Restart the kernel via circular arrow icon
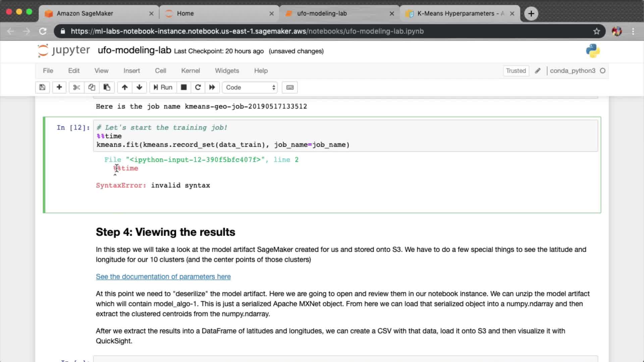This screenshot has width=644, height=362. point(198,87)
